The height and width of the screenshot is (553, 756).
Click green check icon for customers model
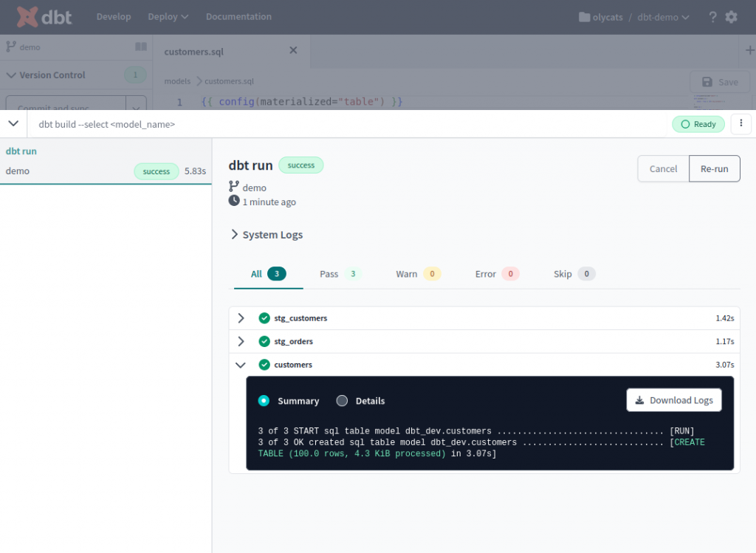point(264,365)
